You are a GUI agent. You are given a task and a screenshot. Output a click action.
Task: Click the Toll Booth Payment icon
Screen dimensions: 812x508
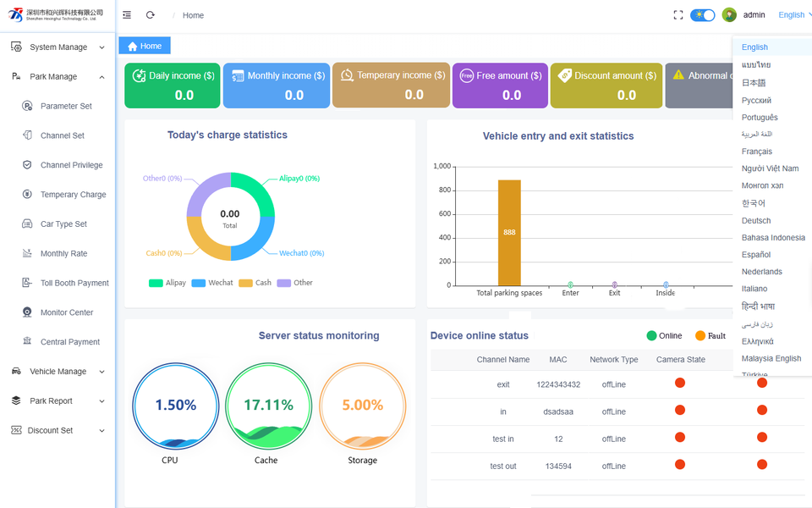[27, 283]
